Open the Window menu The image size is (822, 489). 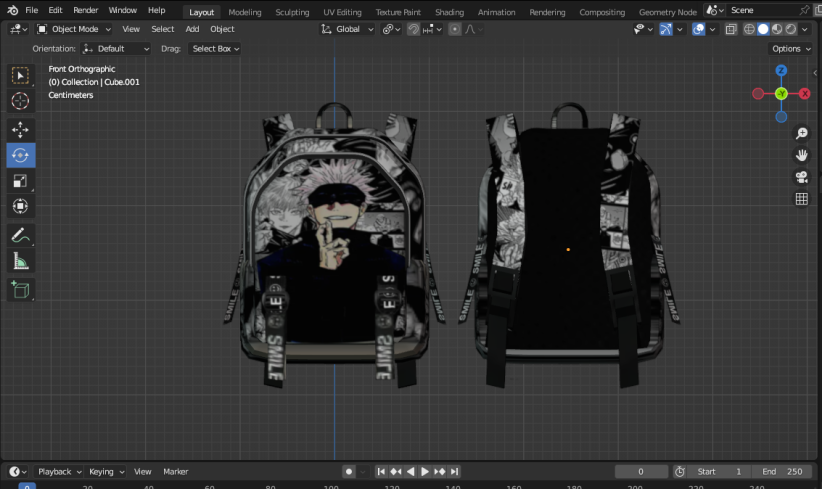click(x=123, y=10)
